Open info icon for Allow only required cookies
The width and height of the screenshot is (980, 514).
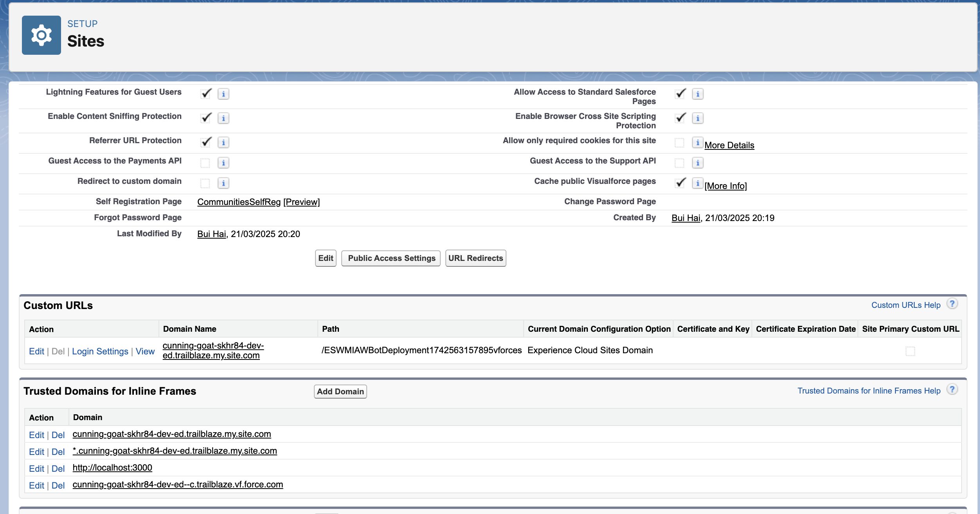pyautogui.click(x=698, y=142)
